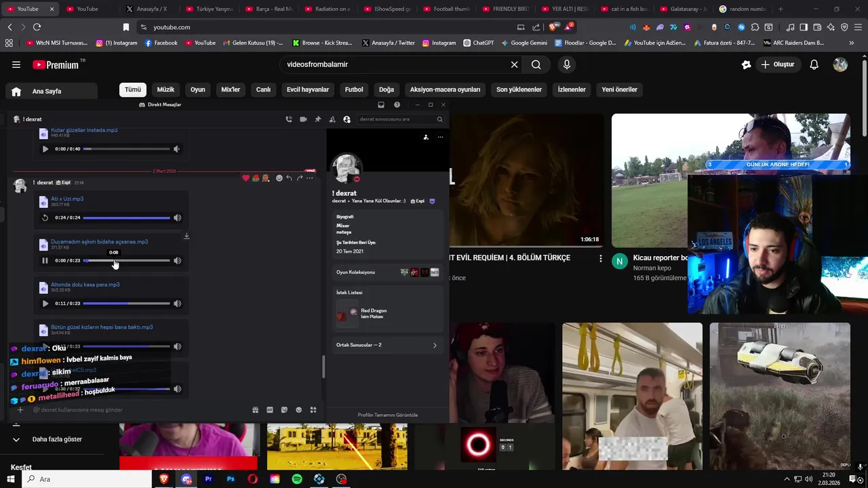Viewport: 868px width, 488px height.
Task: Open pinned messages in Discord chat
Action: coord(317,119)
